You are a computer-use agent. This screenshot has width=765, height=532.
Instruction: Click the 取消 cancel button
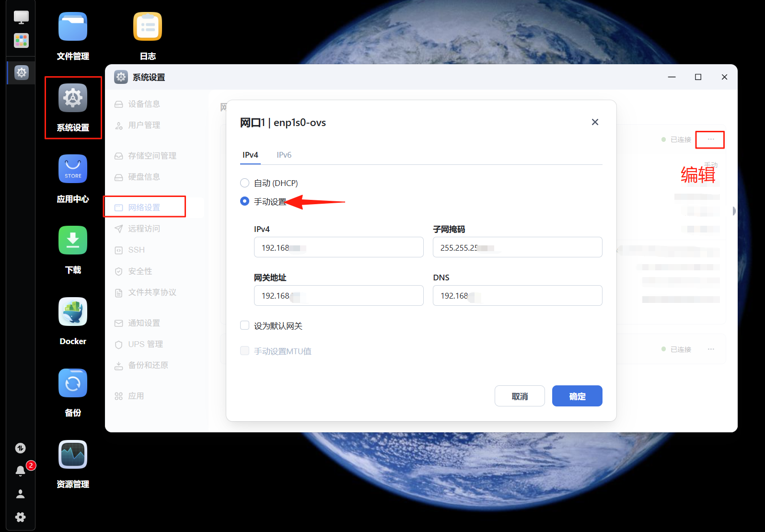[520, 396]
